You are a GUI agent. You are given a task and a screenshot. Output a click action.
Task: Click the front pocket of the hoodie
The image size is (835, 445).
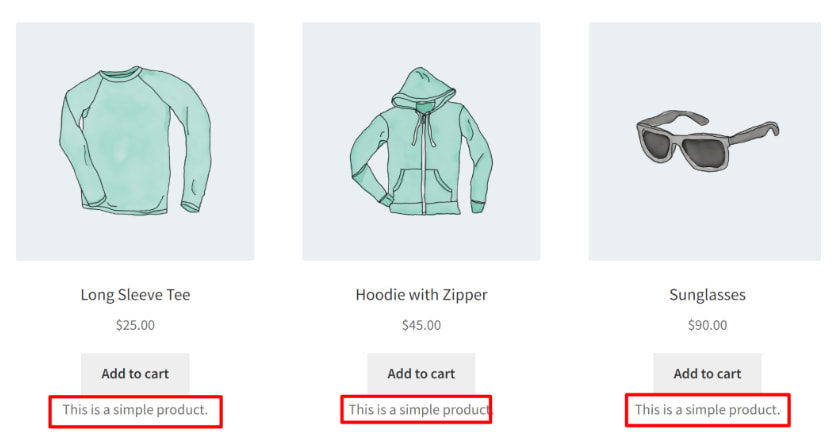pos(422,187)
